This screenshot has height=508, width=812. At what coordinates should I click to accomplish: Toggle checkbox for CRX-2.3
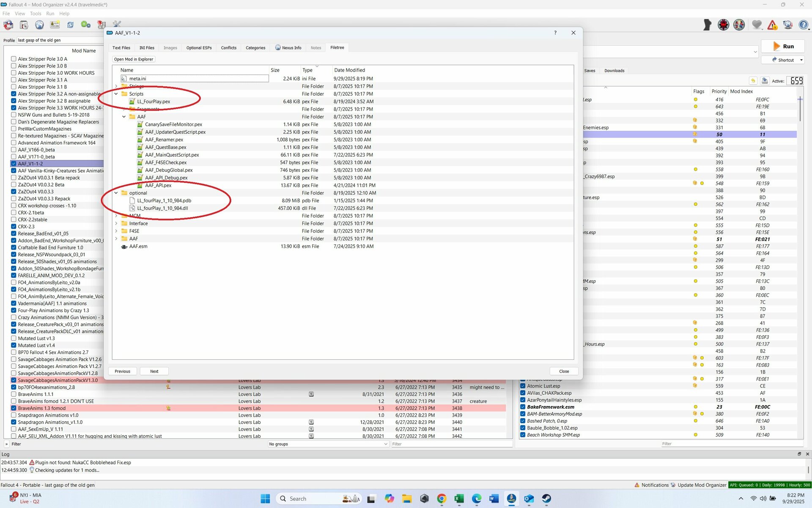(x=14, y=226)
